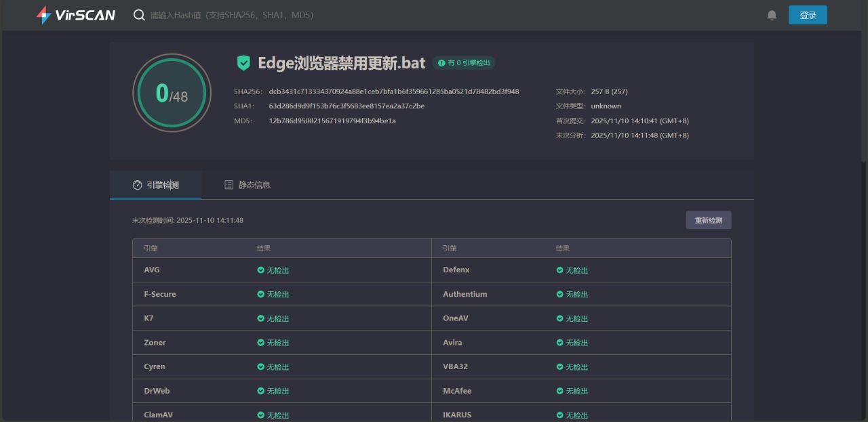Click the MD5 hash value text

pos(332,121)
